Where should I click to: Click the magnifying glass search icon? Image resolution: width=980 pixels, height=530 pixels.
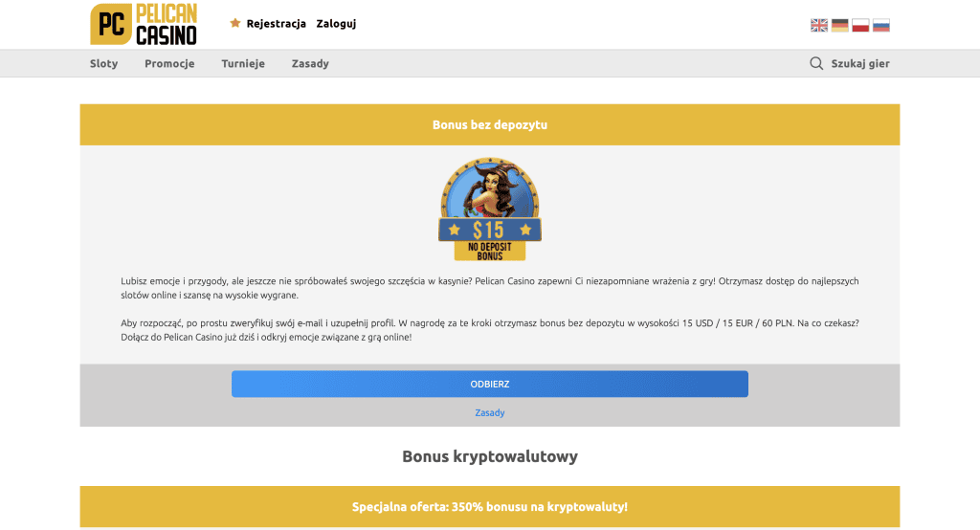[816, 63]
